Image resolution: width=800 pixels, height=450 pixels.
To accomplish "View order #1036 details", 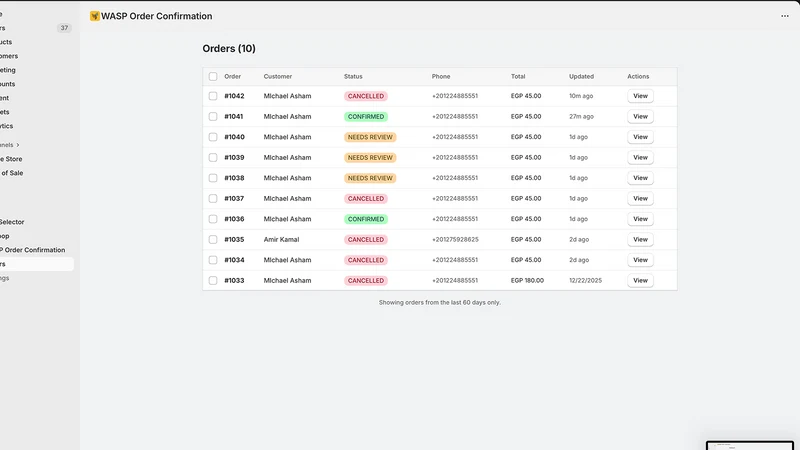I will 640,219.
